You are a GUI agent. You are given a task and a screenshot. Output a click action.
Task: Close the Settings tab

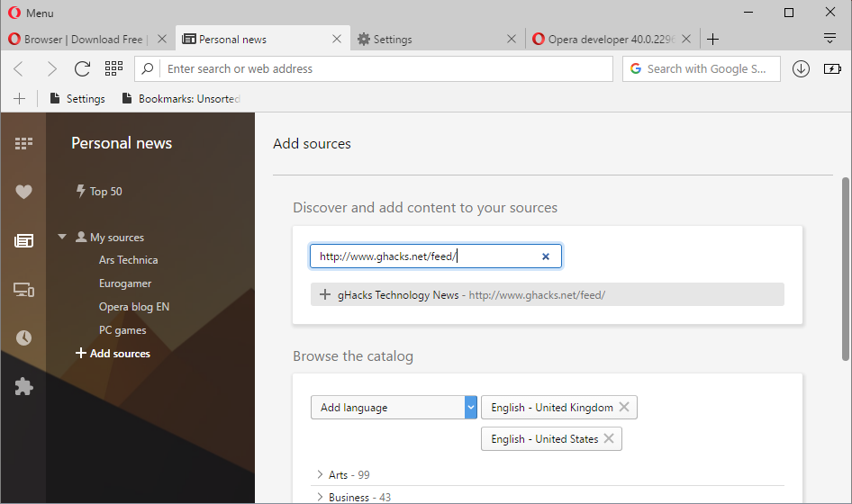tap(512, 39)
